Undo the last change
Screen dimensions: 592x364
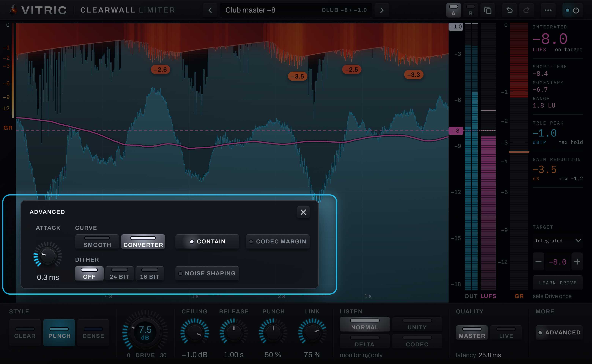[x=509, y=10]
